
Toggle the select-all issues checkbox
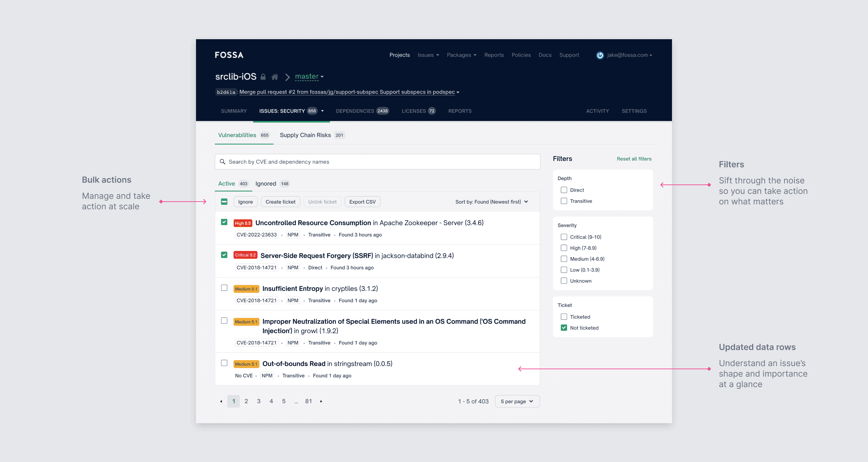[x=224, y=202]
